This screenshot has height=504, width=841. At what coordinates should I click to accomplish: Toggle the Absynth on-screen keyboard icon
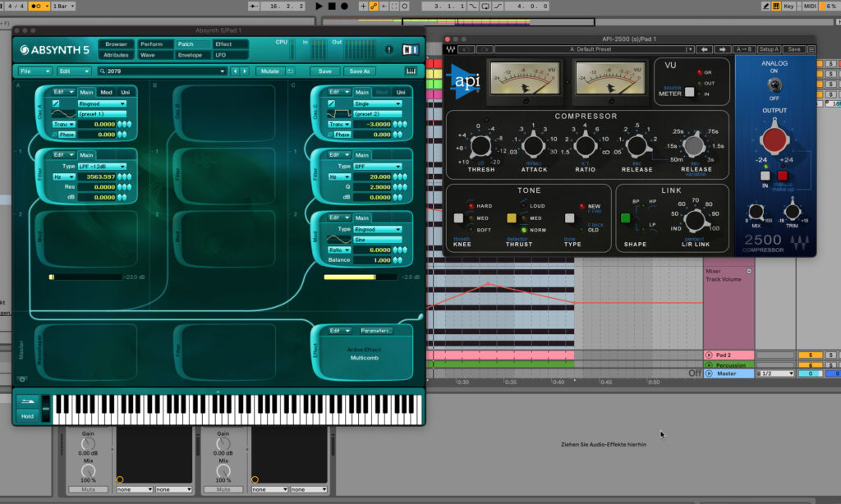(x=411, y=71)
